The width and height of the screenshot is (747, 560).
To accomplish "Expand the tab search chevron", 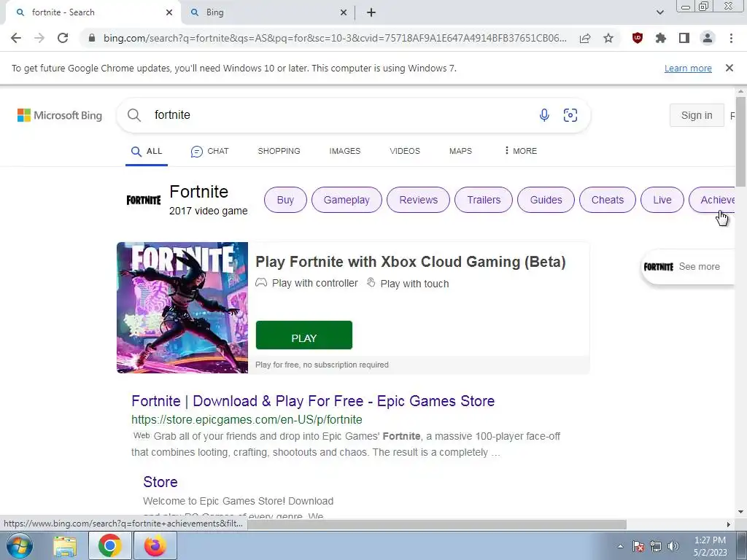I will pos(659,12).
